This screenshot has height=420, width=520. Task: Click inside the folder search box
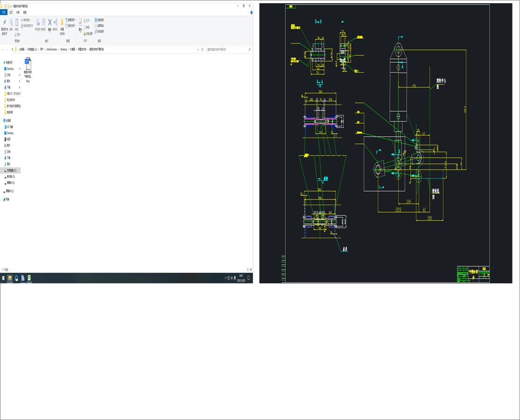point(227,49)
